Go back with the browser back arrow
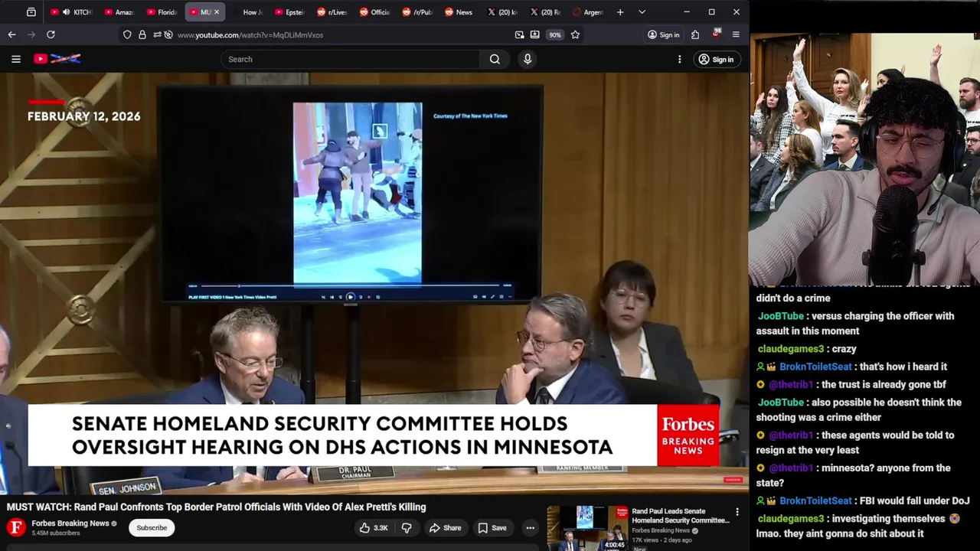The image size is (980, 551). 12,34
